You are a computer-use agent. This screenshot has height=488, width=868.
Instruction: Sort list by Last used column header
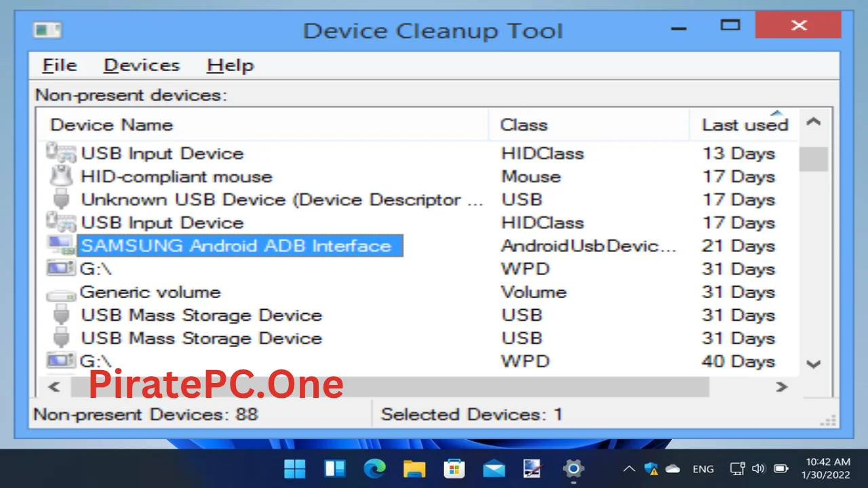(x=744, y=125)
